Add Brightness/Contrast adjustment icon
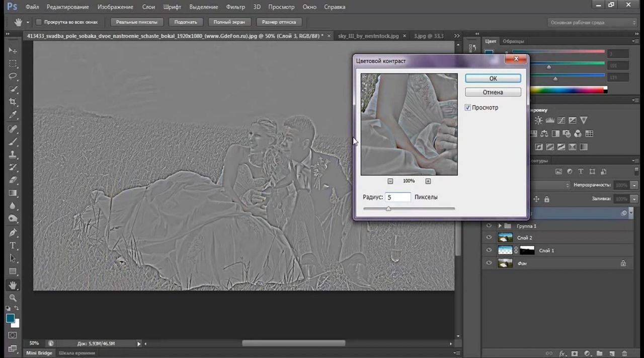This screenshot has height=358, width=644. [x=539, y=120]
